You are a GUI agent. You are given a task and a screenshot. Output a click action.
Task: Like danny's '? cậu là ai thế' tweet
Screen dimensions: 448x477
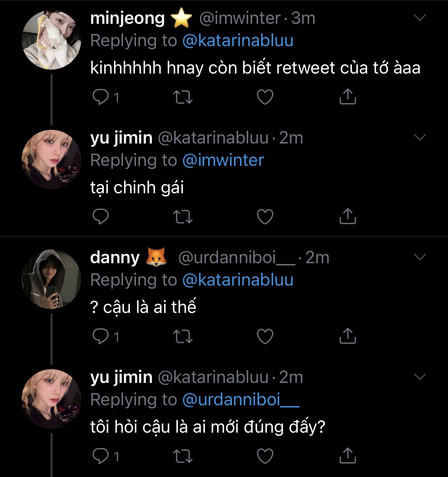(265, 336)
